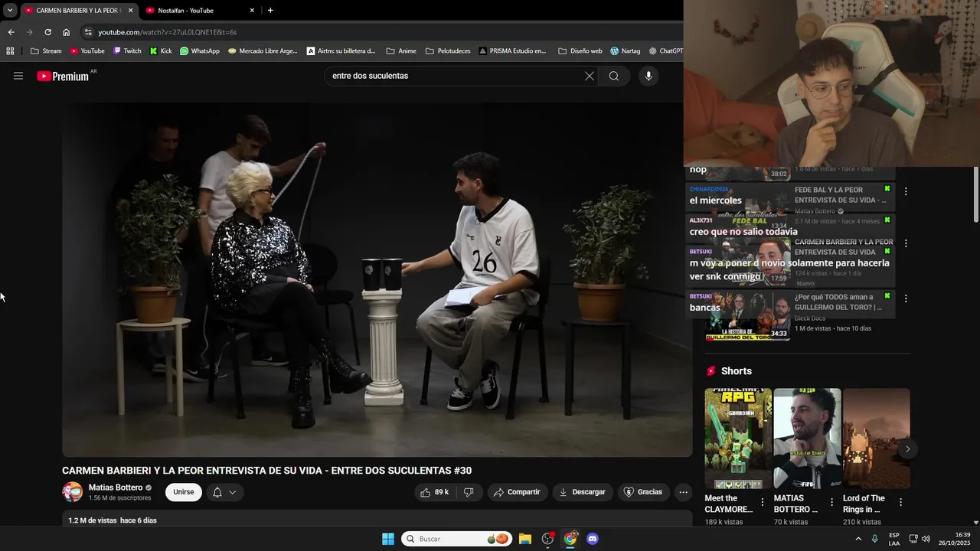Viewport: 980px width, 551px height.
Task: Reload the current page
Action: pos(47,32)
